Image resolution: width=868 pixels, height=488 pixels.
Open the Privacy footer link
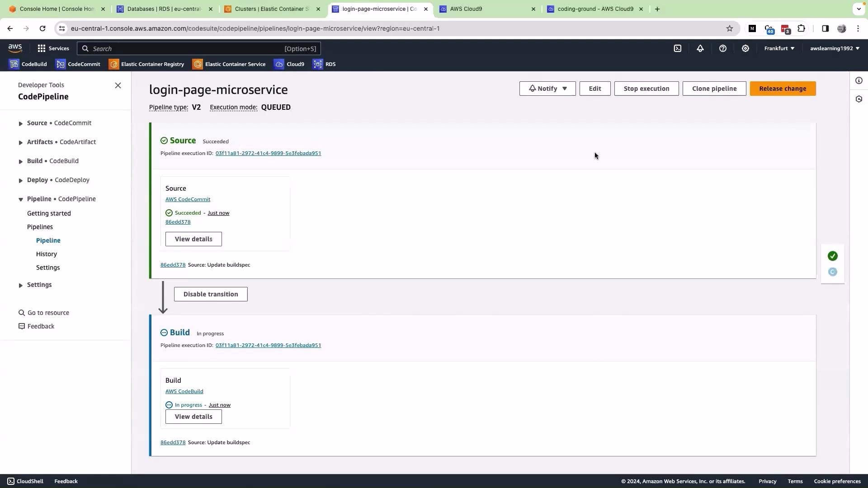[x=767, y=481]
